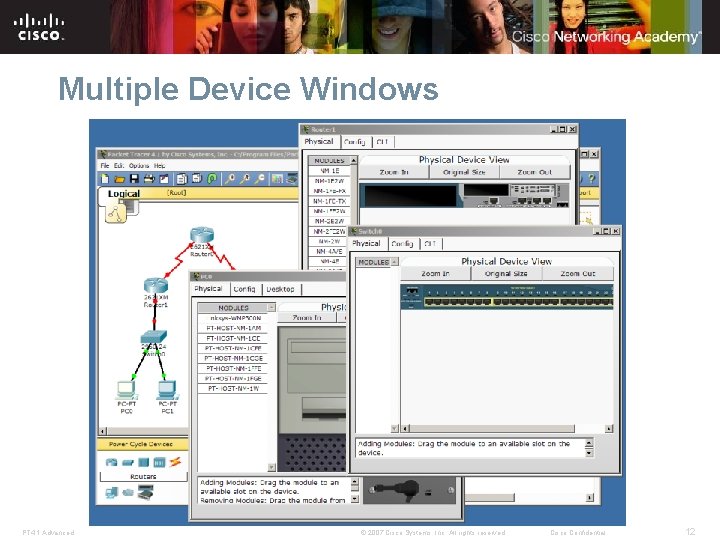The height and width of the screenshot is (540, 720).
Task: Open the Edit menu in Packet Tracer
Action: (x=119, y=165)
